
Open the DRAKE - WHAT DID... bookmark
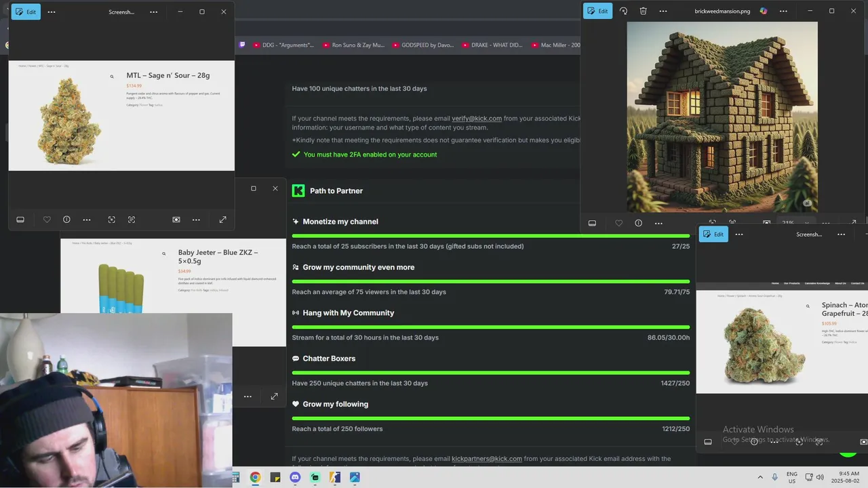click(x=492, y=45)
